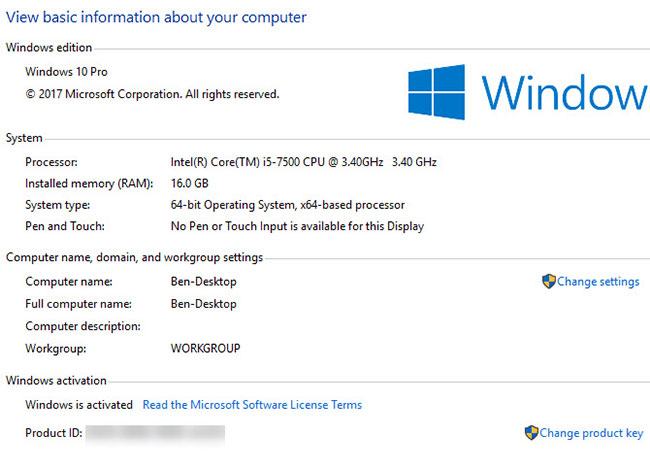
Task: Click the 'Pen and Touch:' label
Action: [x=65, y=226]
